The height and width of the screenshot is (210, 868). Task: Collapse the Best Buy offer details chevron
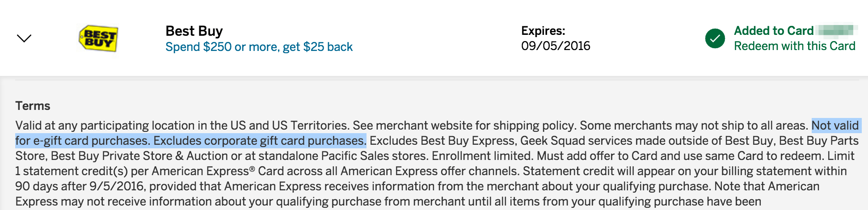pyautogui.click(x=24, y=38)
